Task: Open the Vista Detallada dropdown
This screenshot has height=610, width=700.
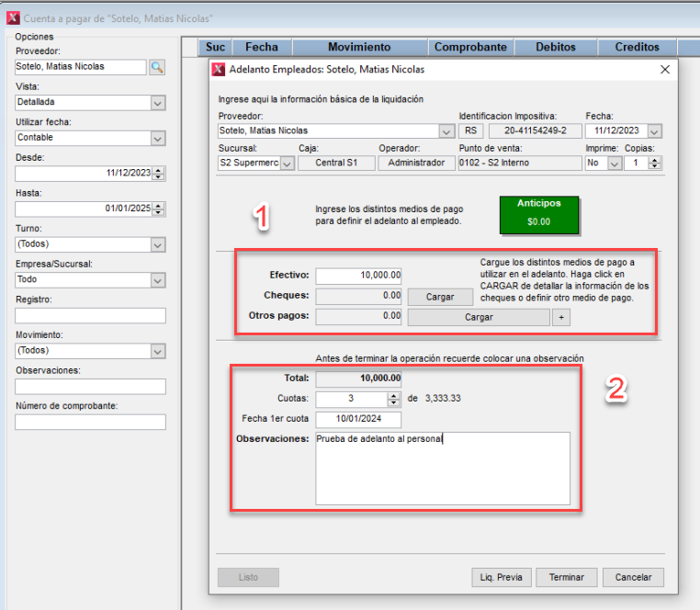Action: tap(157, 103)
